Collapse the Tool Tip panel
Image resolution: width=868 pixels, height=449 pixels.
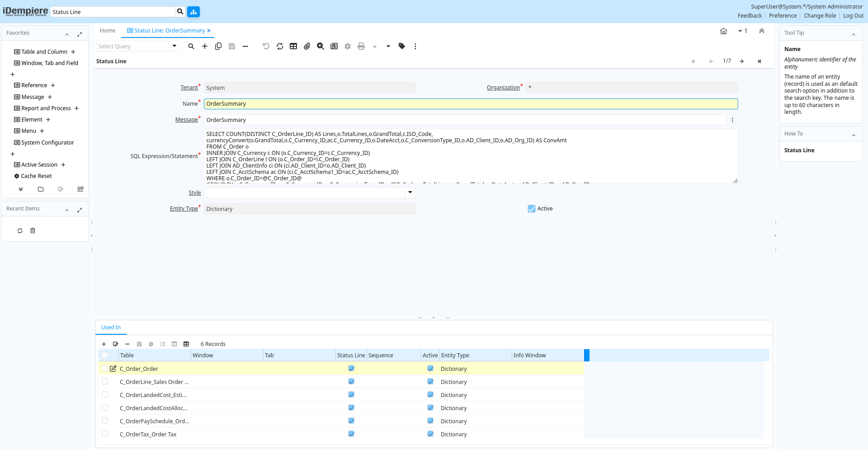click(x=854, y=34)
